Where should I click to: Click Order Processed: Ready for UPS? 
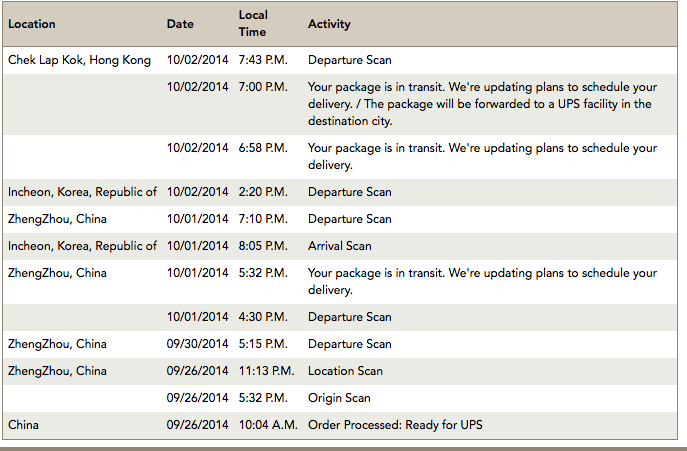click(x=395, y=425)
